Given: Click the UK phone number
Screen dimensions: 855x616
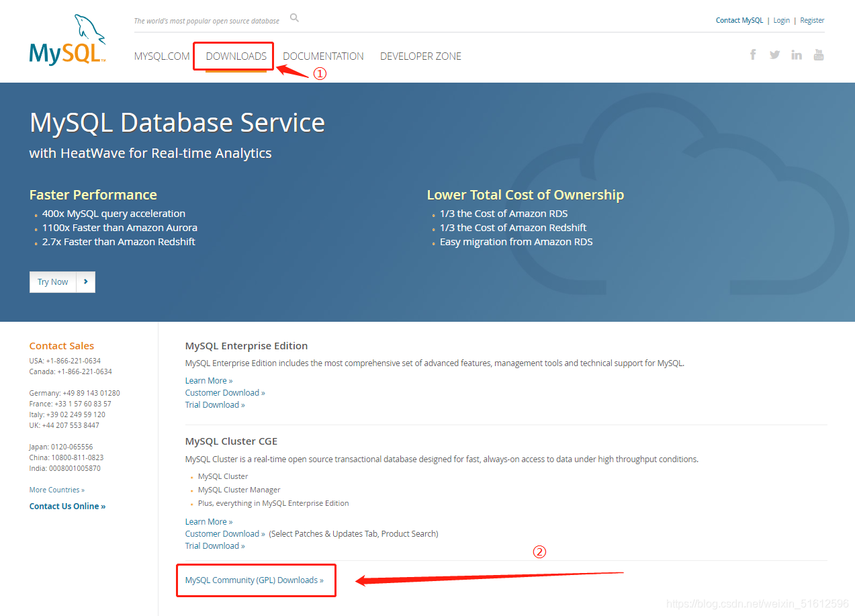Looking at the screenshot, I should [x=71, y=425].
